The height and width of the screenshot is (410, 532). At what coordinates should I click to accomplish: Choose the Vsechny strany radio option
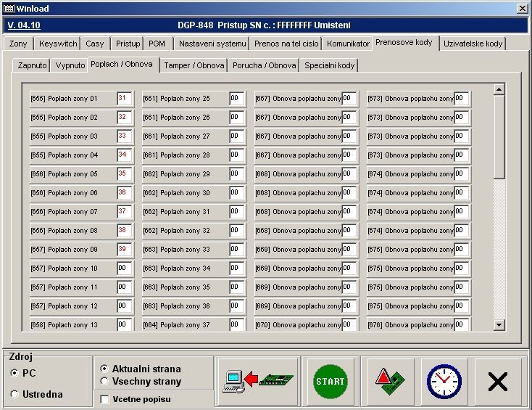[104, 381]
